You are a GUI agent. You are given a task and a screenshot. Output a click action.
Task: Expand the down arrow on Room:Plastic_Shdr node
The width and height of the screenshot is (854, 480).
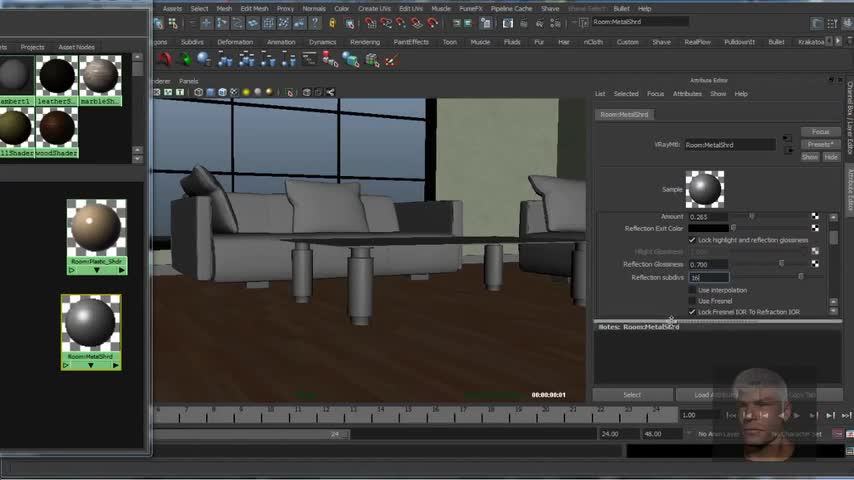[x=96, y=270]
